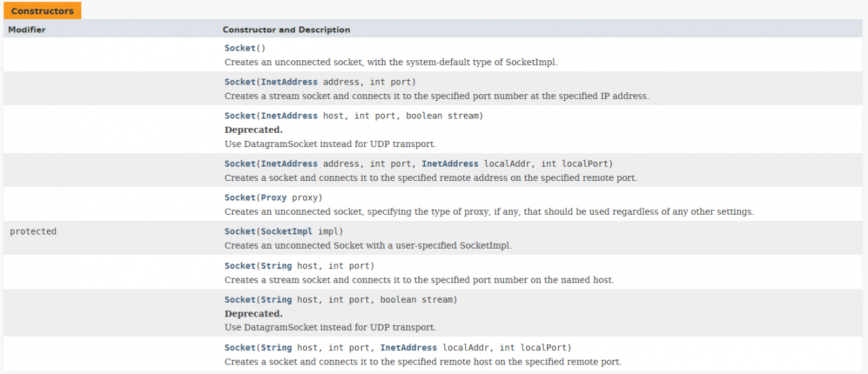
Task: Click the Proxy type link
Action: pyautogui.click(x=274, y=198)
